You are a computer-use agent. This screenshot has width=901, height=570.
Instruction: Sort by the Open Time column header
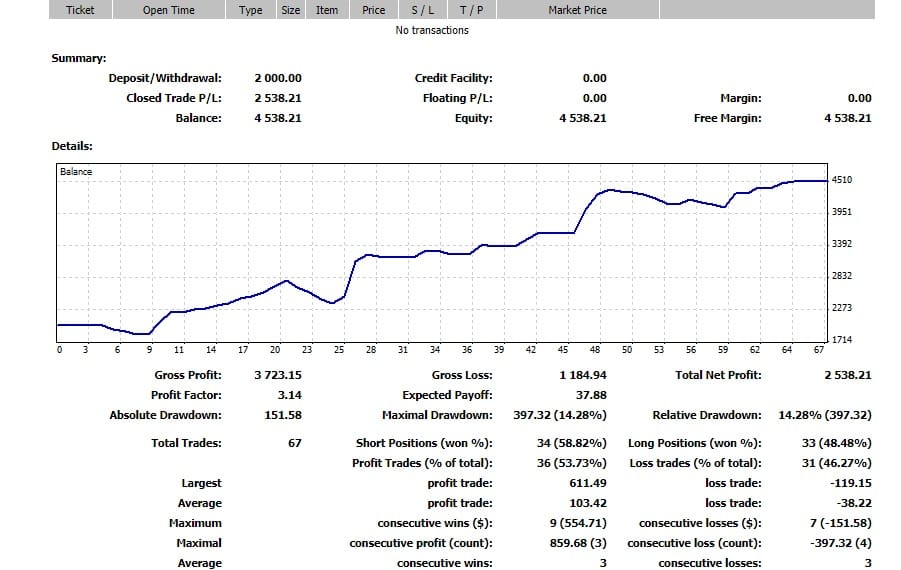[x=169, y=10]
